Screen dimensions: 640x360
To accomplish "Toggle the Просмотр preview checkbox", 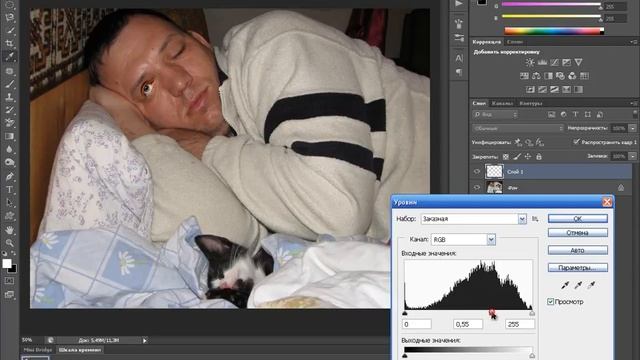I will [551, 302].
